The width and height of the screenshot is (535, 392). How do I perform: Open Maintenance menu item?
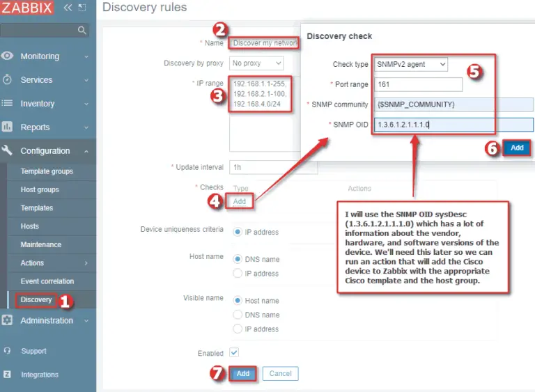40,244
